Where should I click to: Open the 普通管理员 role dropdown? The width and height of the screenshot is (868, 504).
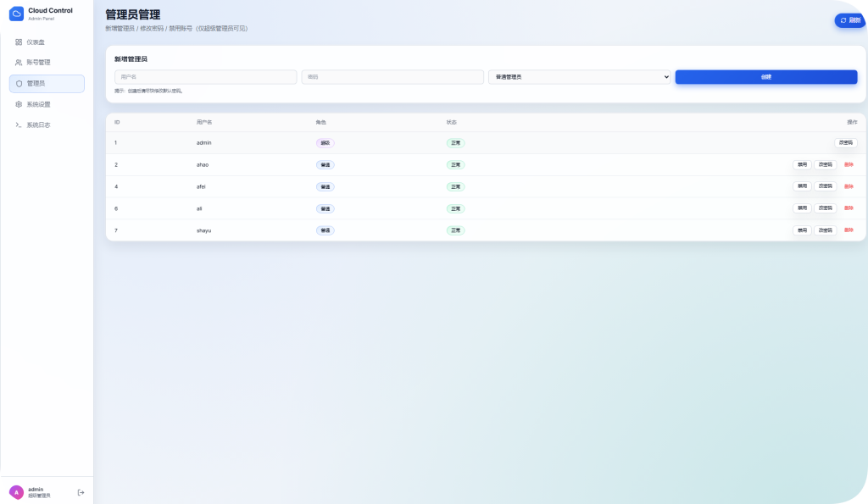tap(580, 77)
